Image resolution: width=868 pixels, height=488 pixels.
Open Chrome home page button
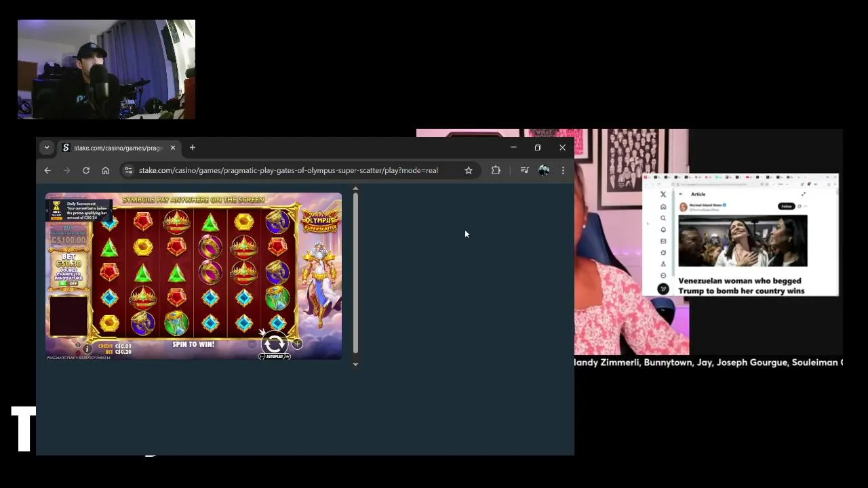click(105, 170)
